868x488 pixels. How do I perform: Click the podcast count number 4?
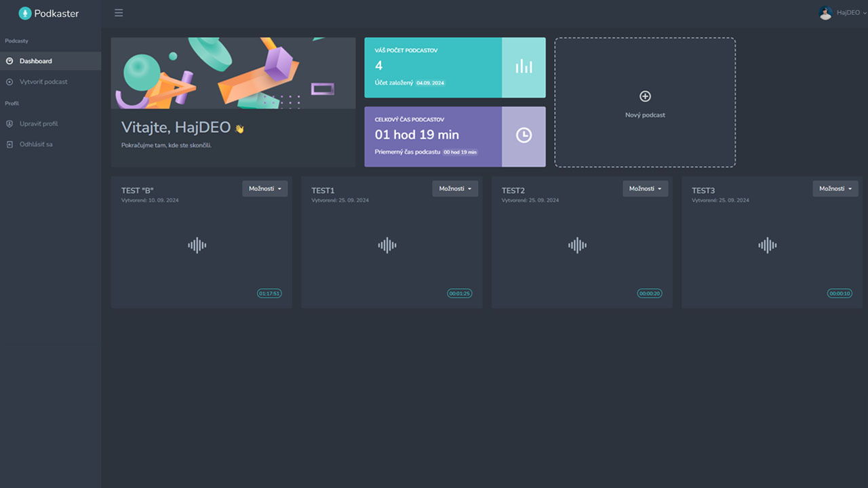point(378,66)
